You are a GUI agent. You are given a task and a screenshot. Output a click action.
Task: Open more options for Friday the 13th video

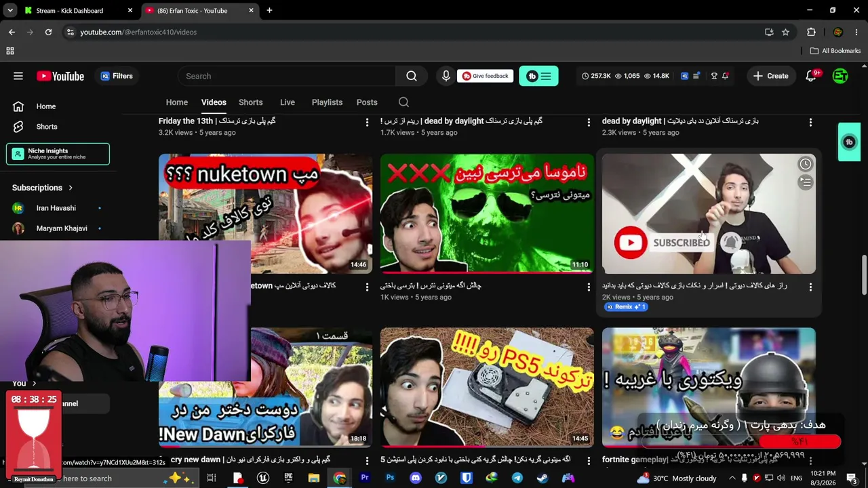[x=367, y=122]
